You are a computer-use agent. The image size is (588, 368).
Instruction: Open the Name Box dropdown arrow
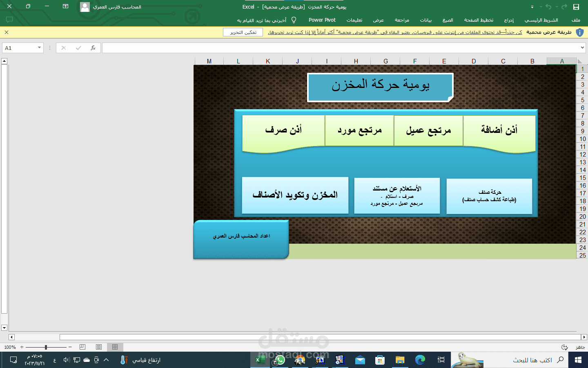[39, 48]
